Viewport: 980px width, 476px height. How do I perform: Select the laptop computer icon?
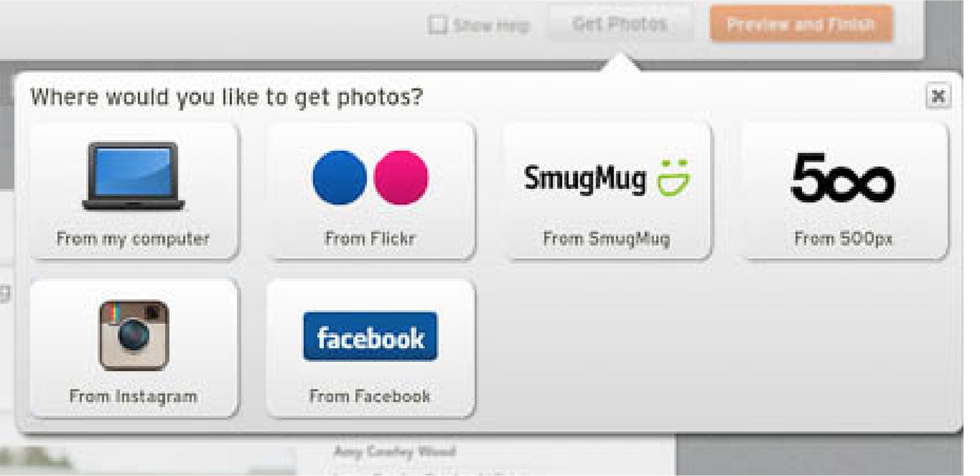coord(133,176)
